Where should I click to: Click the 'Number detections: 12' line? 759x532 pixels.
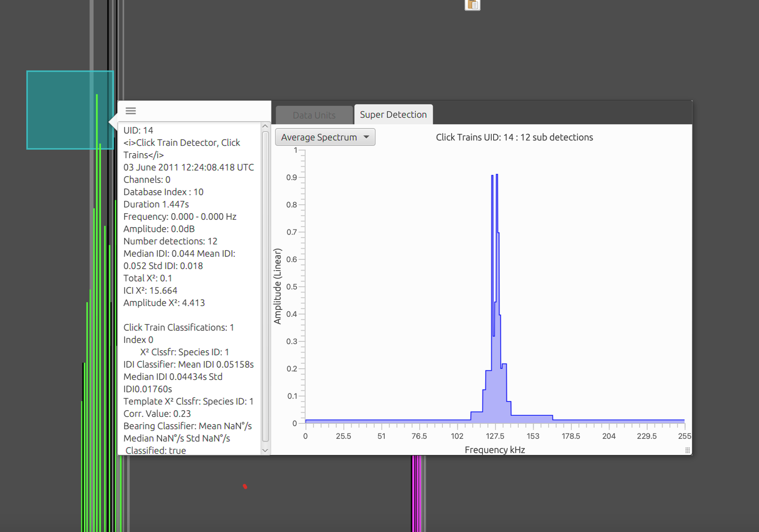pyautogui.click(x=170, y=241)
